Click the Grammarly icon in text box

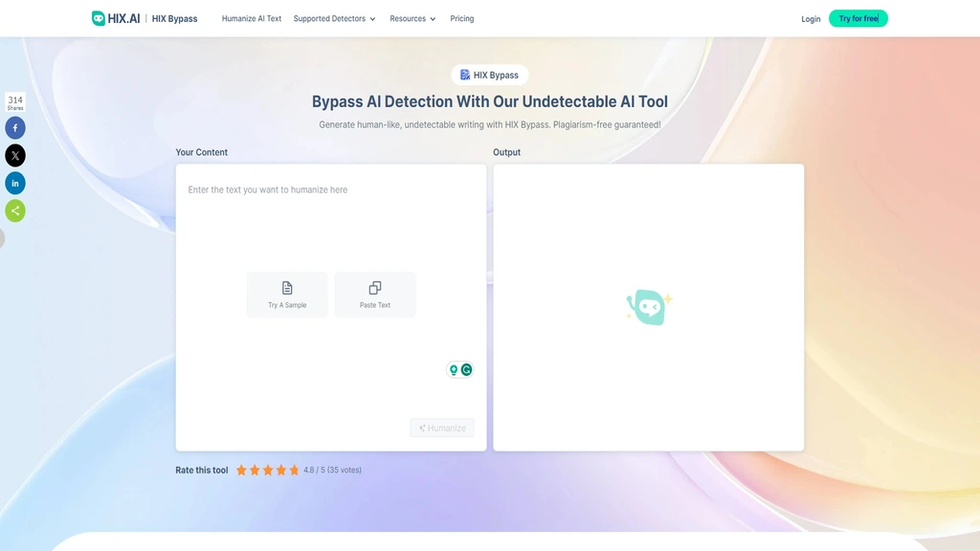pyautogui.click(x=466, y=370)
